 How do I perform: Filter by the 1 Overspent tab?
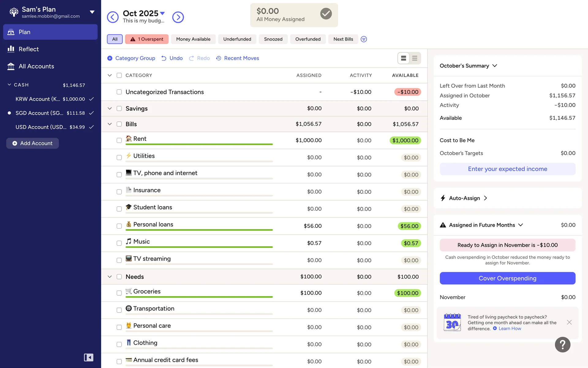click(x=147, y=39)
